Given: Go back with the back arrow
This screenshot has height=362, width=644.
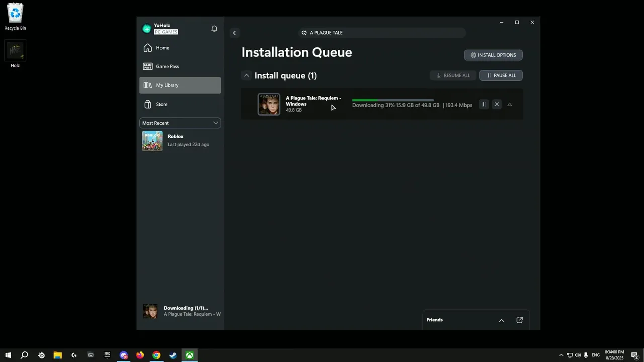Looking at the screenshot, I should click(234, 33).
